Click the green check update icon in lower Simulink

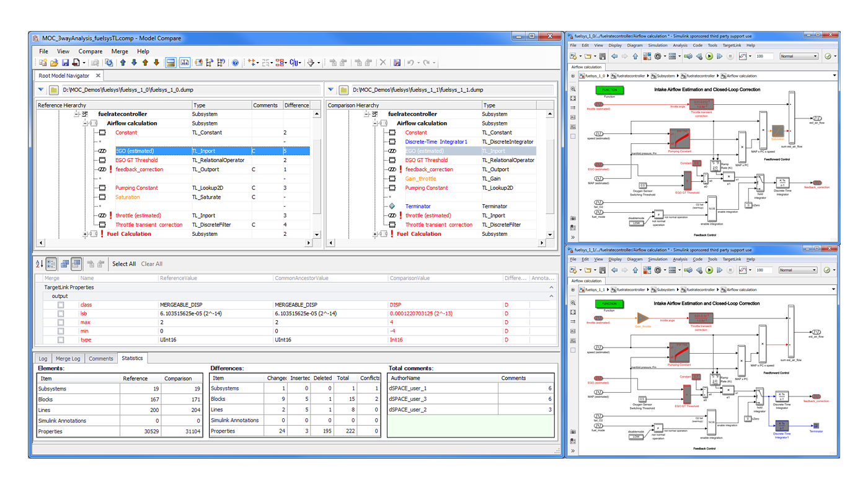point(827,270)
